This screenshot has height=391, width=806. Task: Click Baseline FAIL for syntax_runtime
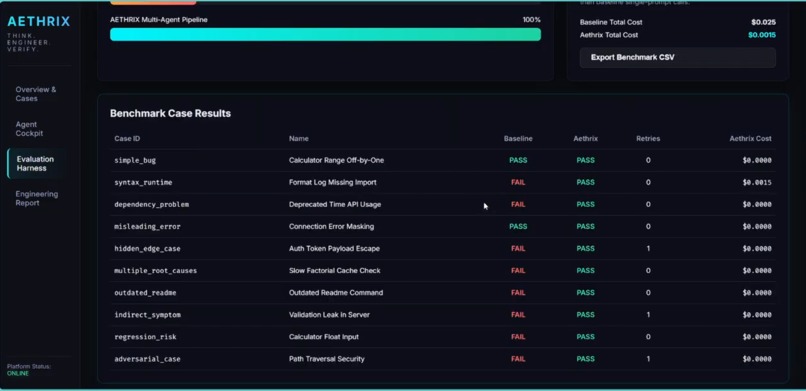click(518, 182)
